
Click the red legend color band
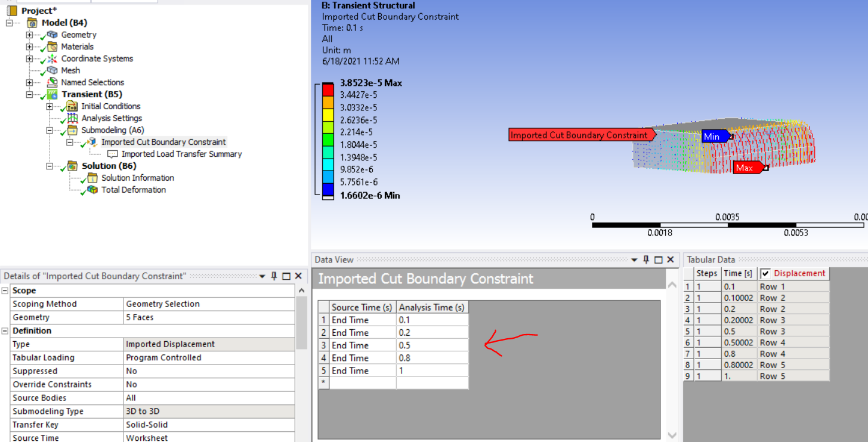328,89
